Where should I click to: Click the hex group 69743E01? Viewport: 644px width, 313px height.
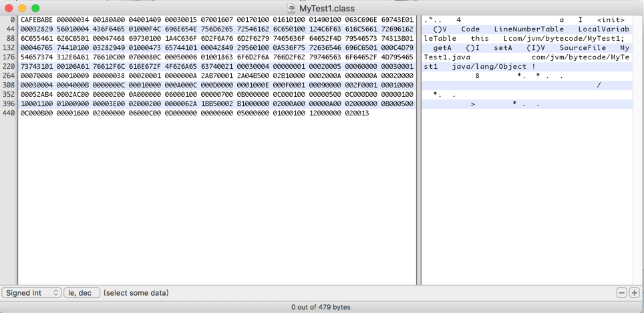point(397,20)
